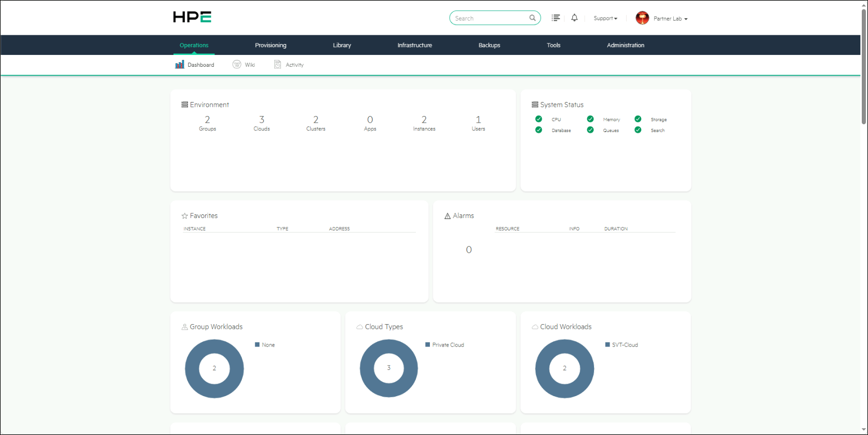Open the Administration menu
The image size is (868, 435).
(x=626, y=45)
